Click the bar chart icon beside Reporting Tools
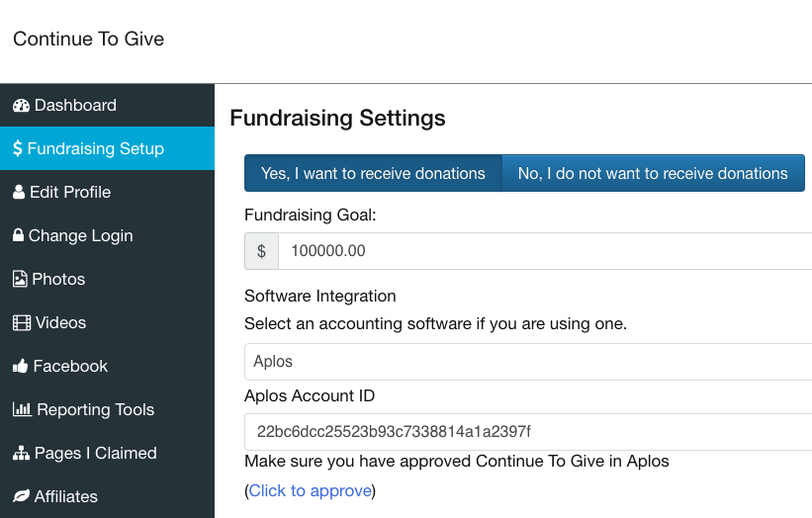The width and height of the screenshot is (812, 518). point(23,409)
